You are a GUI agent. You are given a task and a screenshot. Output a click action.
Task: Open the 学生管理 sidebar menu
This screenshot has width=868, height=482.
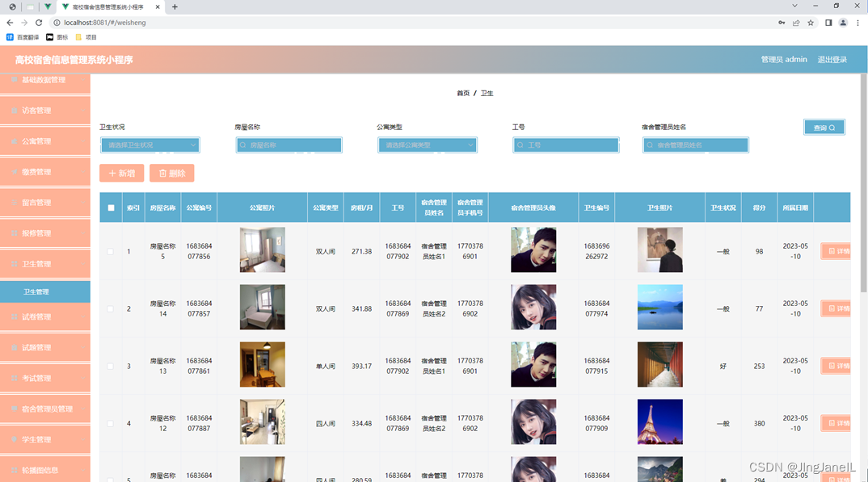(x=44, y=440)
